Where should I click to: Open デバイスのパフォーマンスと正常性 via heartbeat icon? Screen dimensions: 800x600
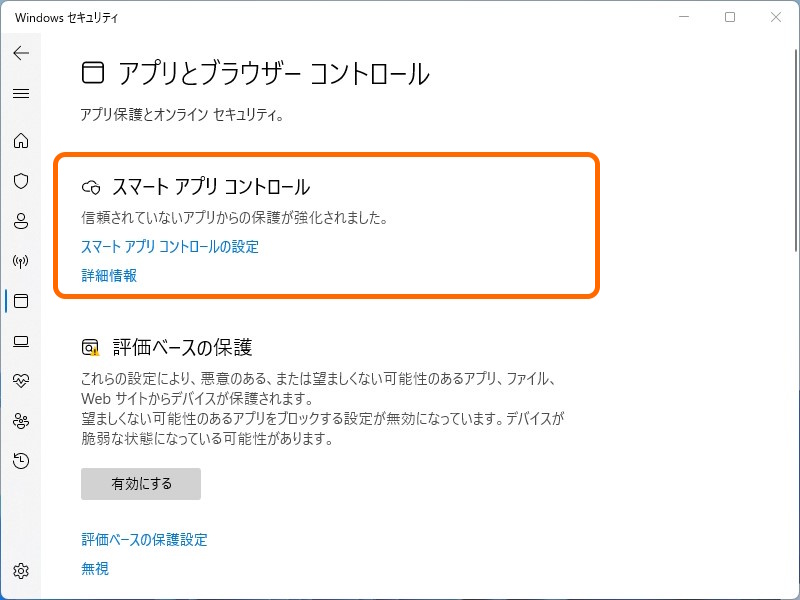(x=21, y=381)
